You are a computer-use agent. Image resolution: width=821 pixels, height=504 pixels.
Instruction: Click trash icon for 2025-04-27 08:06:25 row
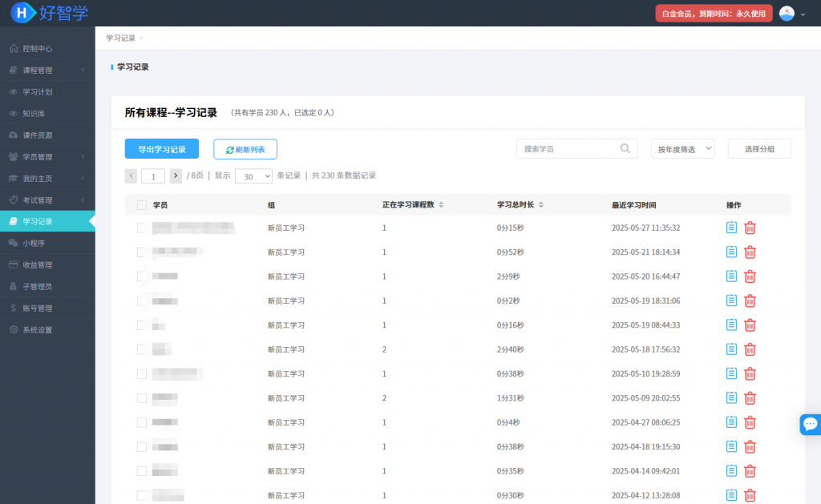coord(750,422)
